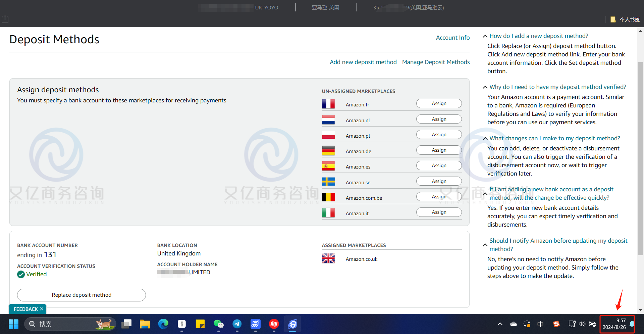Assign deposit method for Amazon.pl

point(439,135)
